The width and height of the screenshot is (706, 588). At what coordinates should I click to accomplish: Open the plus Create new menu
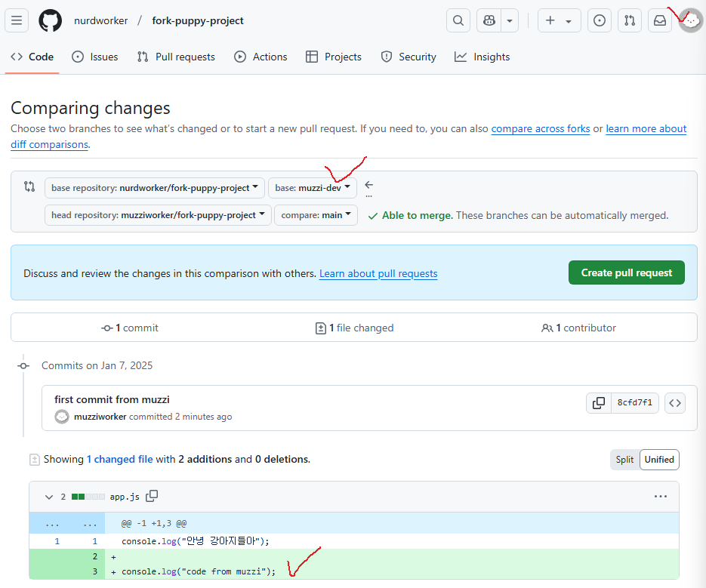[560, 20]
